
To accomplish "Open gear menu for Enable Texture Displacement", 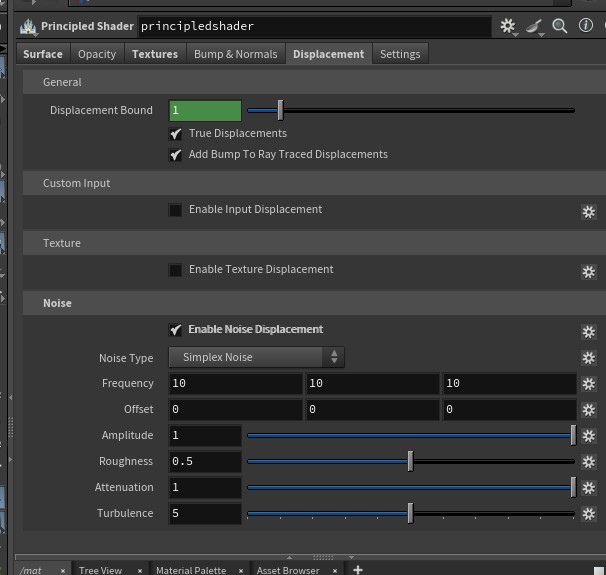I will tap(588, 271).
